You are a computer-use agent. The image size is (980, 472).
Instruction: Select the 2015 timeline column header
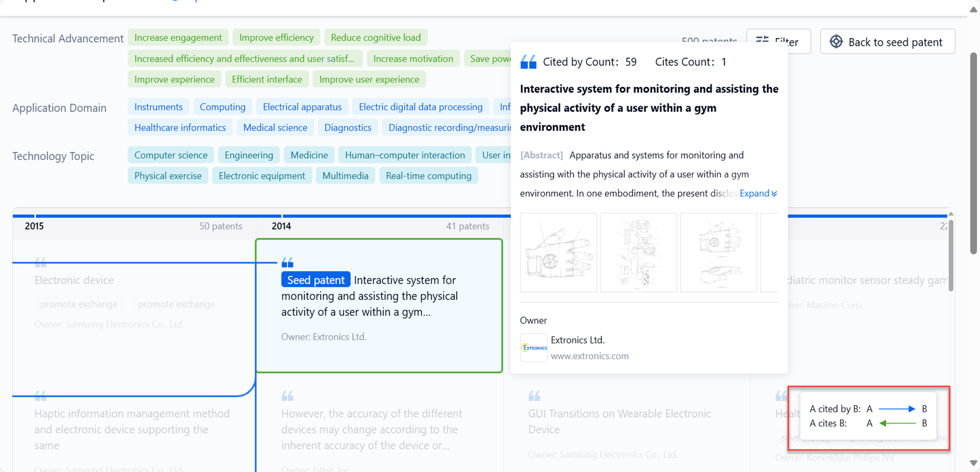tap(34, 226)
